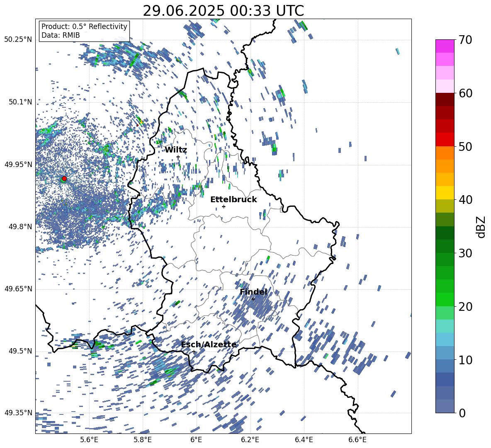Click the colorbar tick value 60
Image resolution: width=491 pixels, height=448 pixels.
point(466,93)
